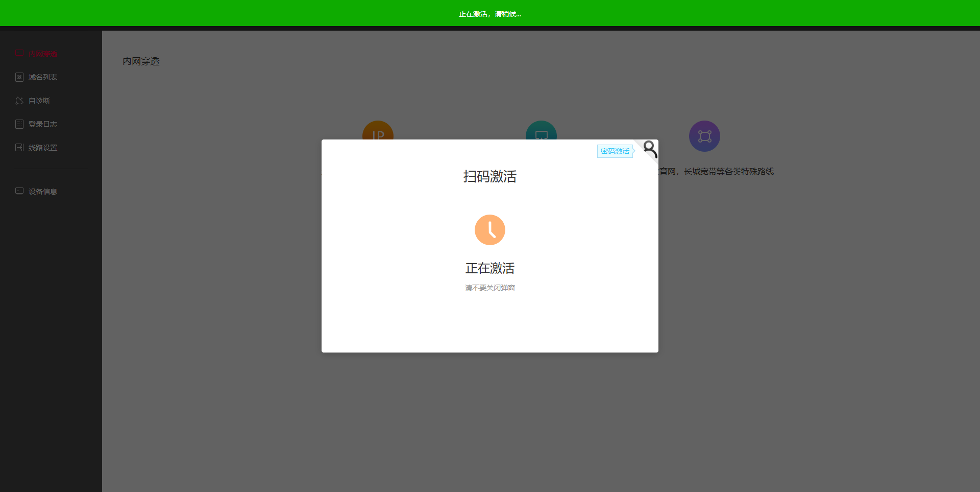Viewport: 980px width, 492px height.
Task: Click the 扫码激活 dialog title
Action: click(490, 176)
